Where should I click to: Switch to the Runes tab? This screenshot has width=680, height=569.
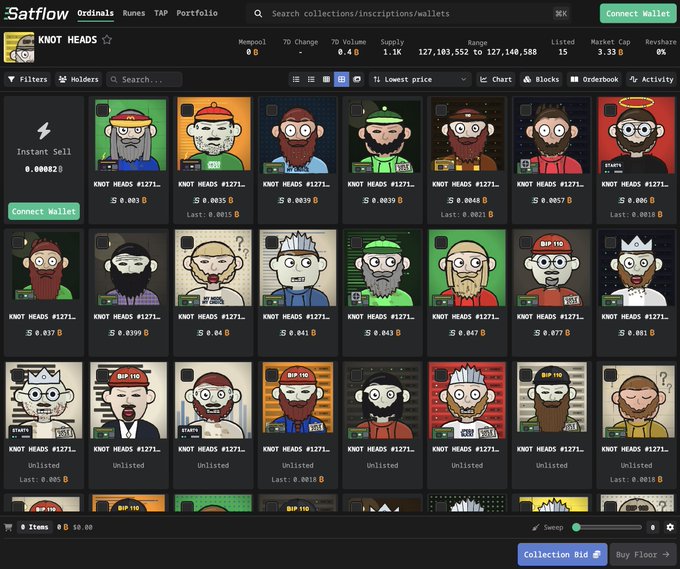[134, 13]
